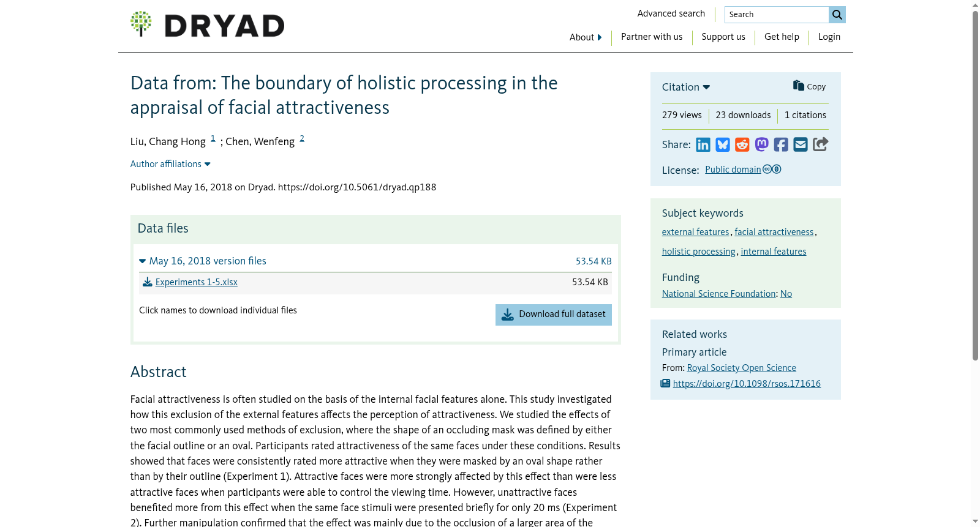
Task: Click the scrollbar down arrow
Action: coord(975,521)
